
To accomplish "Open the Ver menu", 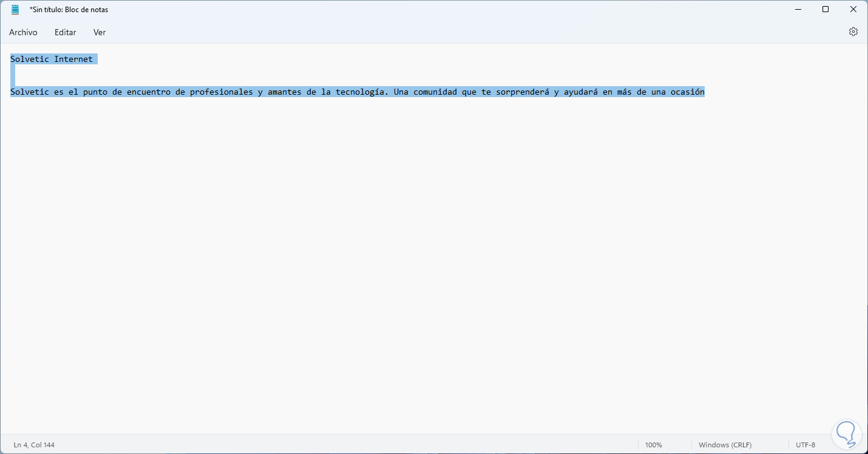I will tap(100, 32).
